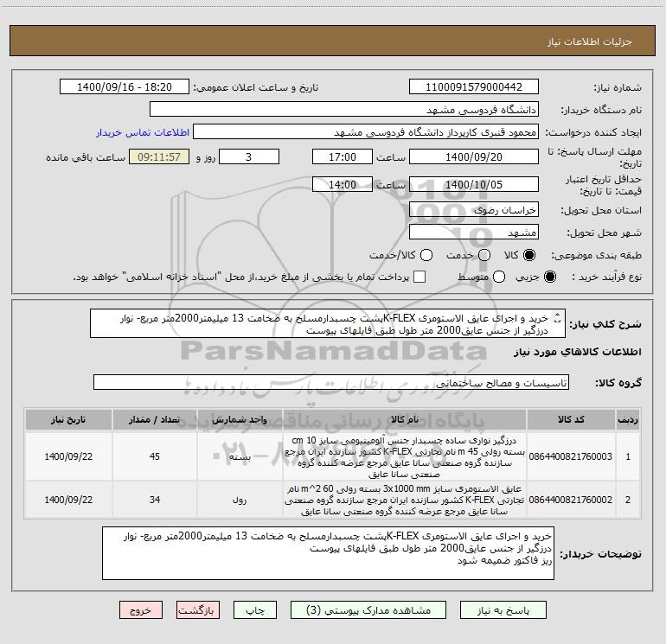Select the کالا radio button
This screenshot has width=666, height=644.
point(529,255)
